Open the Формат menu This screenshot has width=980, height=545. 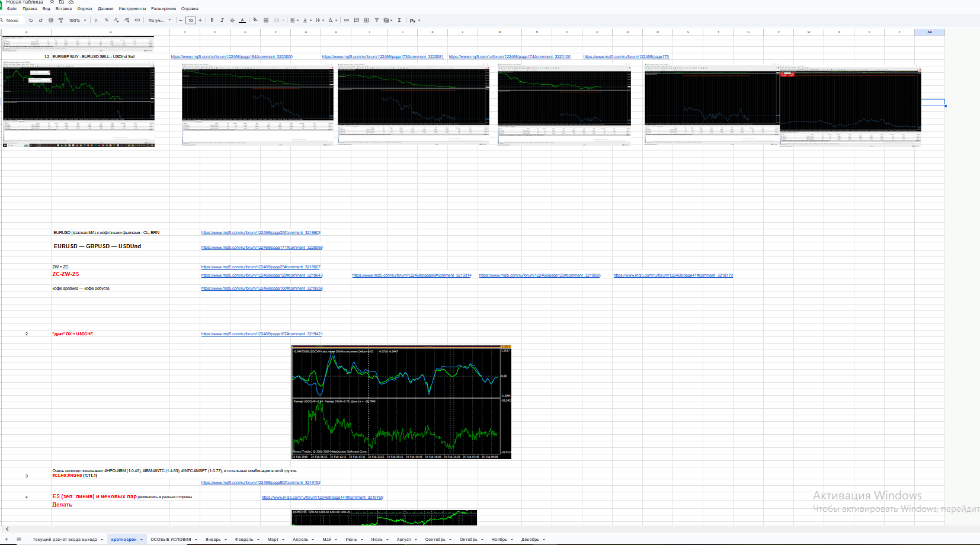click(85, 9)
